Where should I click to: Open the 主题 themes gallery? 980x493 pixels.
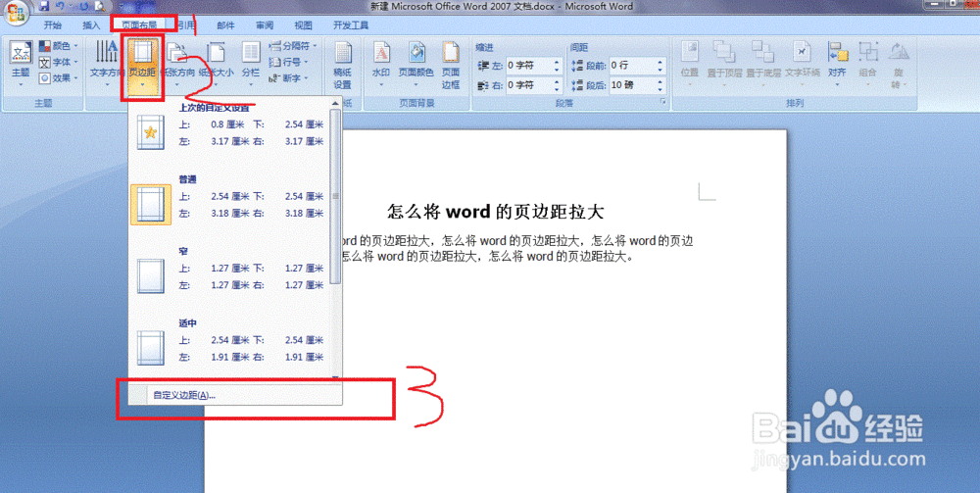(21, 64)
